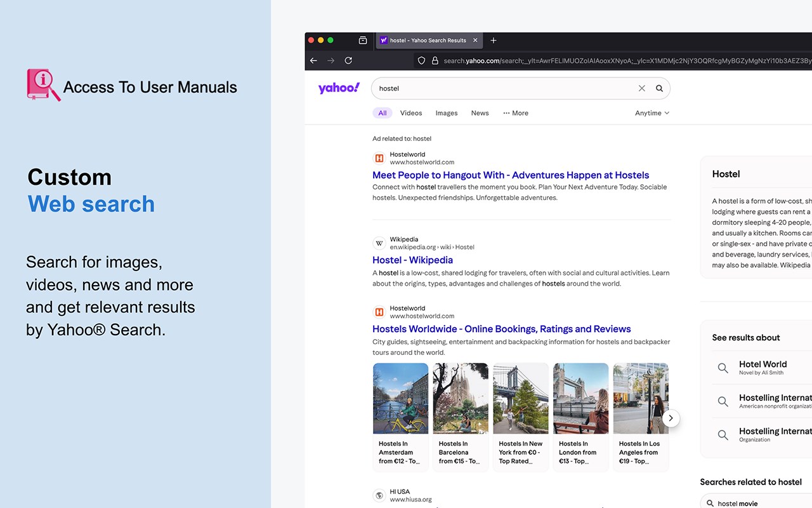Click the magnifier icon beside Hotel World
Screen dimensions: 812x508
(x=723, y=368)
